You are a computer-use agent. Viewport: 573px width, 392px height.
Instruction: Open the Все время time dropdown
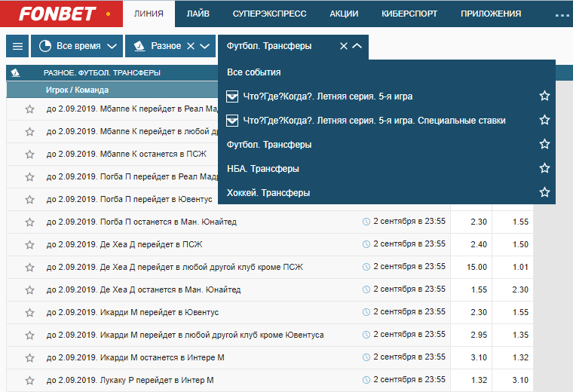pyautogui.click(x=77, y=46)
